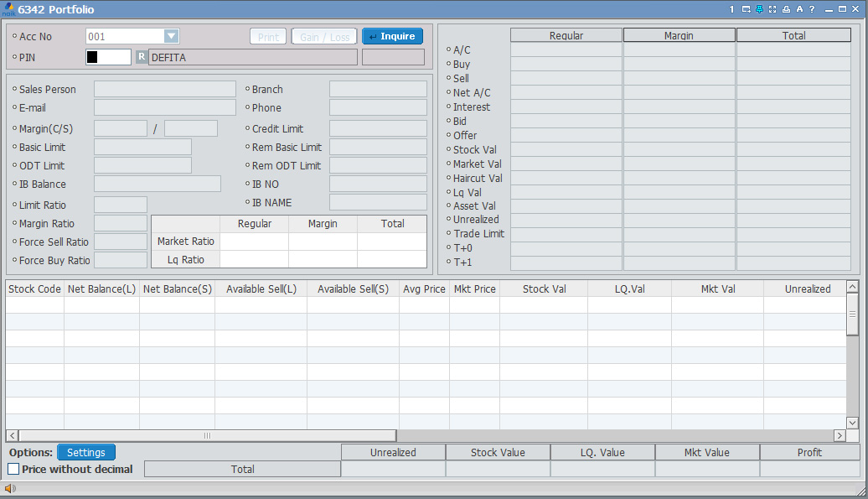The width and height of the screenshot is (868, 499).
Task: Open the Settings options button
Action: click(x=86, y=453)
